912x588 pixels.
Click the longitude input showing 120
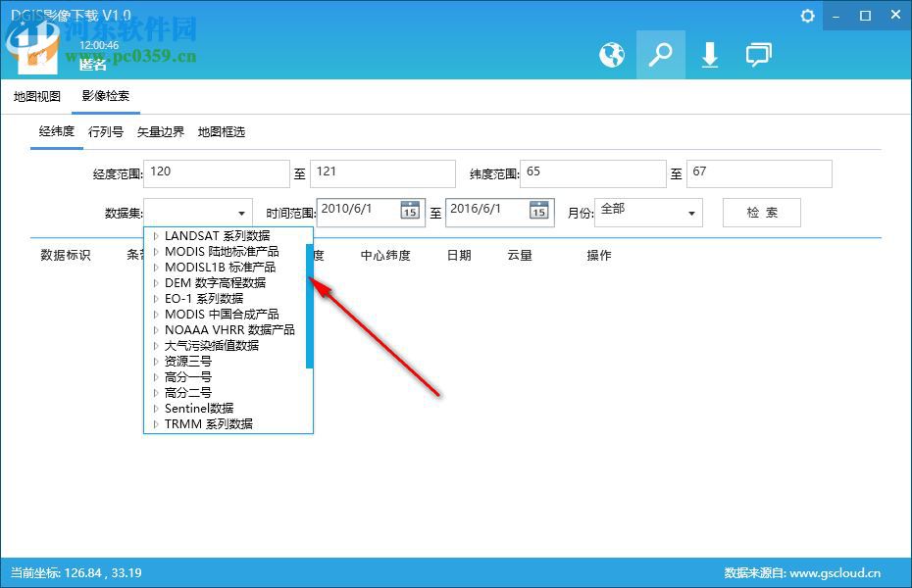tap(216, 173)
